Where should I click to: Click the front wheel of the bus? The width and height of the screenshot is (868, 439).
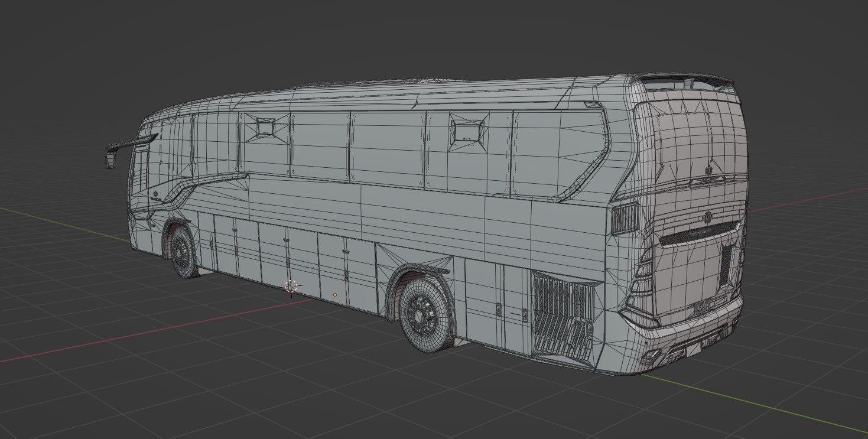185,252
